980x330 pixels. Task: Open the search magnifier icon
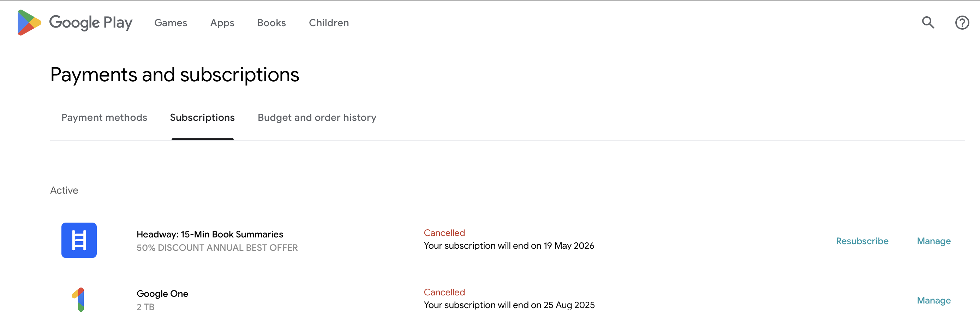[x=927, y=23]
